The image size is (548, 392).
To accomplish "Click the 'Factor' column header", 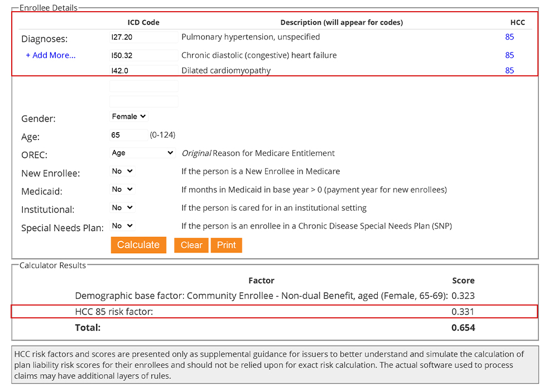I will pyautogui.click(x=261, y=280).
